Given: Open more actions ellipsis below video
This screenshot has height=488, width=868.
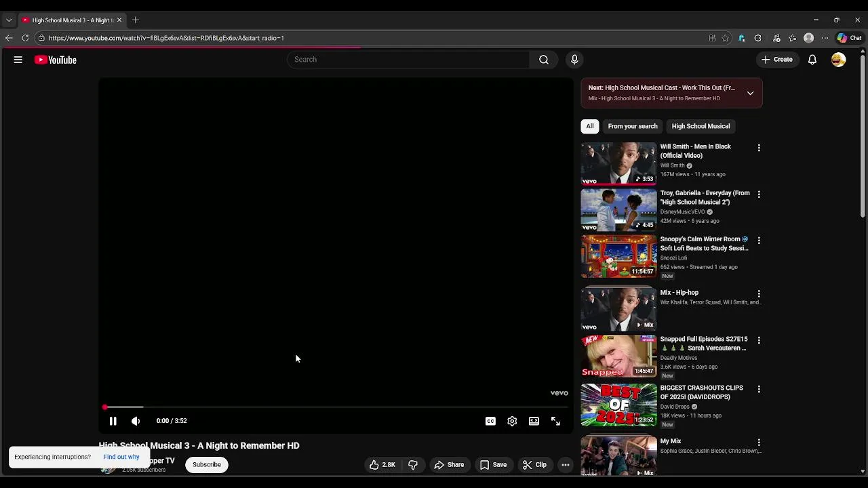Looking at the screenshot, I should 566,465.
